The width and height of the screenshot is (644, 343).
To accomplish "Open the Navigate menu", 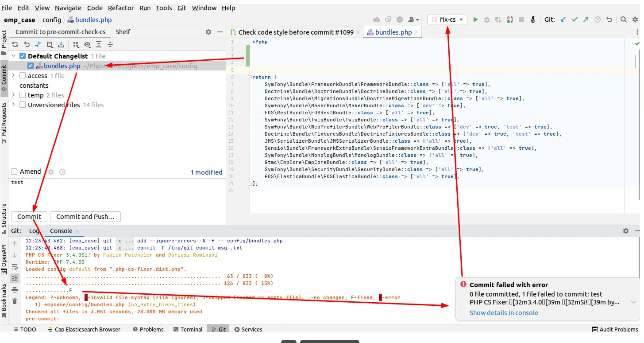I will pos(68,8).
